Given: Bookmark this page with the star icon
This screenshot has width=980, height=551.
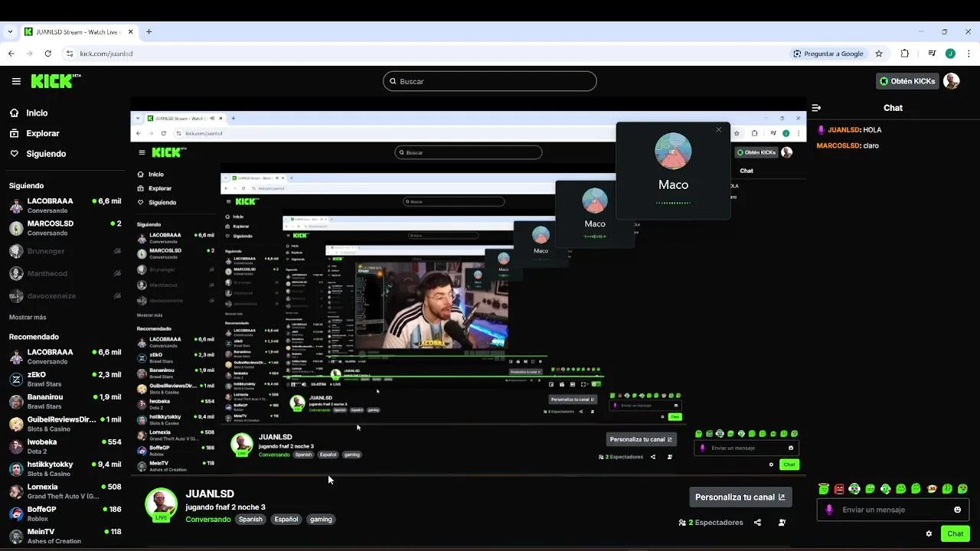Looking at the screenshot, I should (x=879, y=54).
